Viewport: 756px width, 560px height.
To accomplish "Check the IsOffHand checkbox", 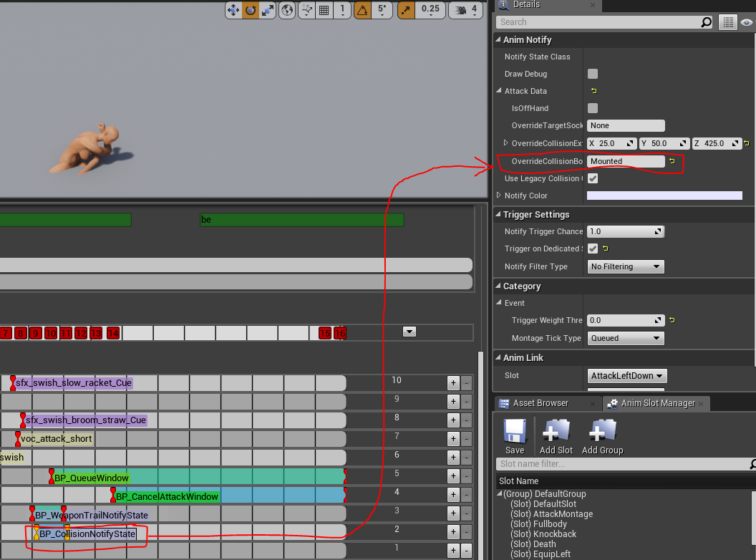I will click(593, 108).
